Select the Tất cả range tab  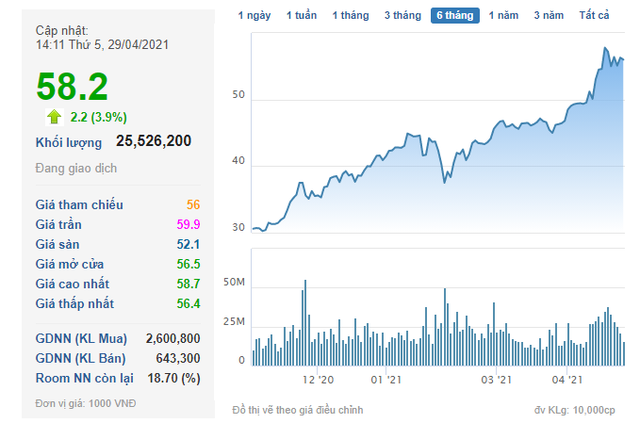coord(595,16)
